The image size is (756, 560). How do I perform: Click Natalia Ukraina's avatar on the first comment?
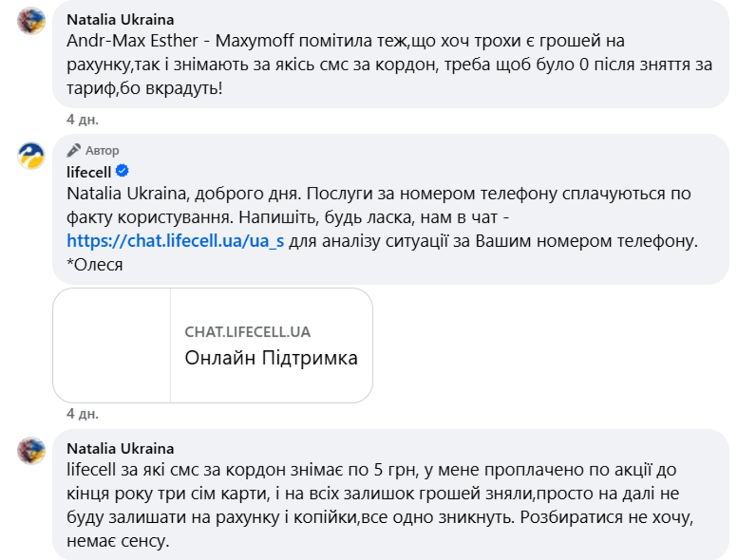(31, 21)
